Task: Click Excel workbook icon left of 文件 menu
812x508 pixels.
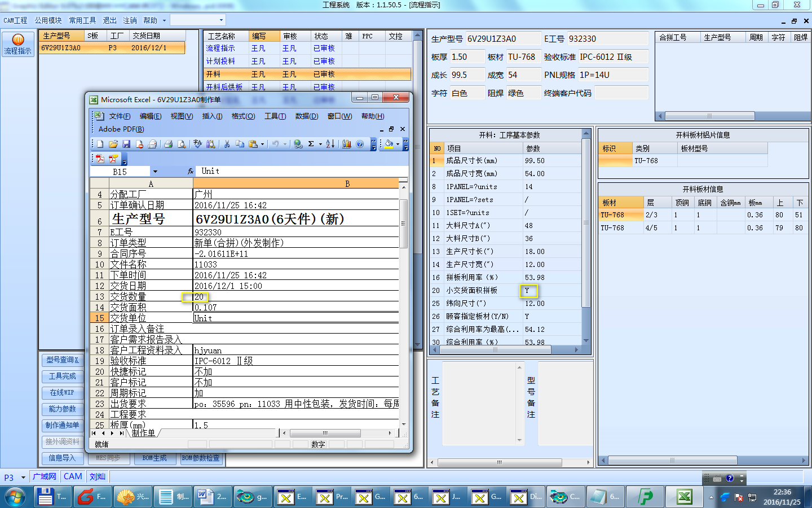Action: [x=99, y=116]
